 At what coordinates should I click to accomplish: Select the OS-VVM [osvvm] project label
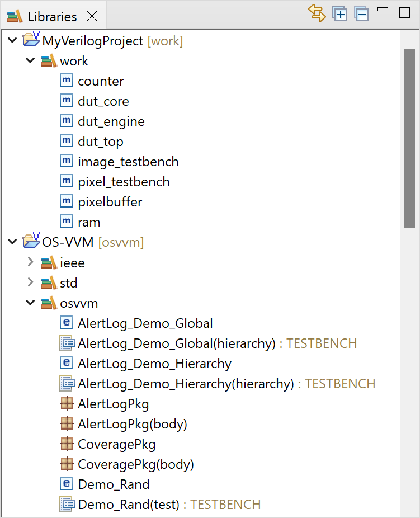[93, 242]
